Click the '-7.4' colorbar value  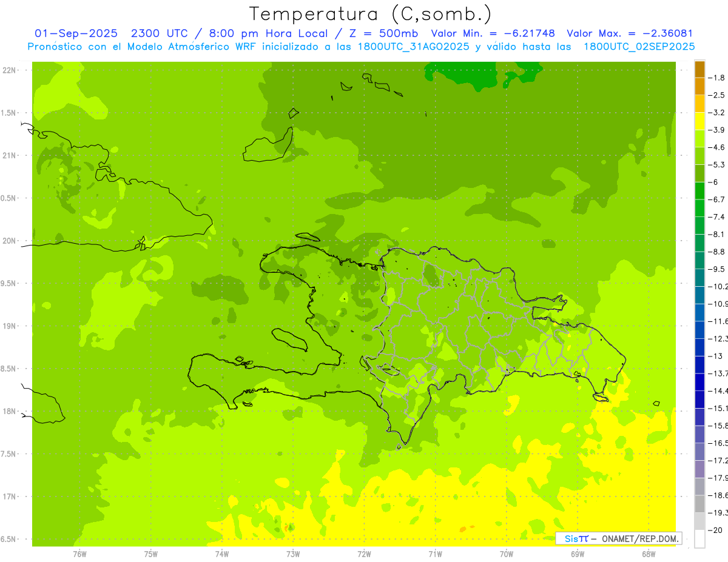[717, 217]
